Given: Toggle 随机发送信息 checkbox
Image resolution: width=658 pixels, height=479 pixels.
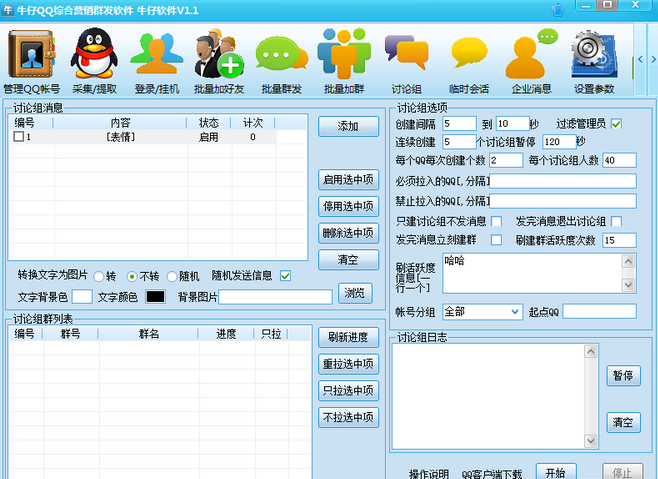Looking at the screenshot, I should pyautogui.click(x=285, y=276).
